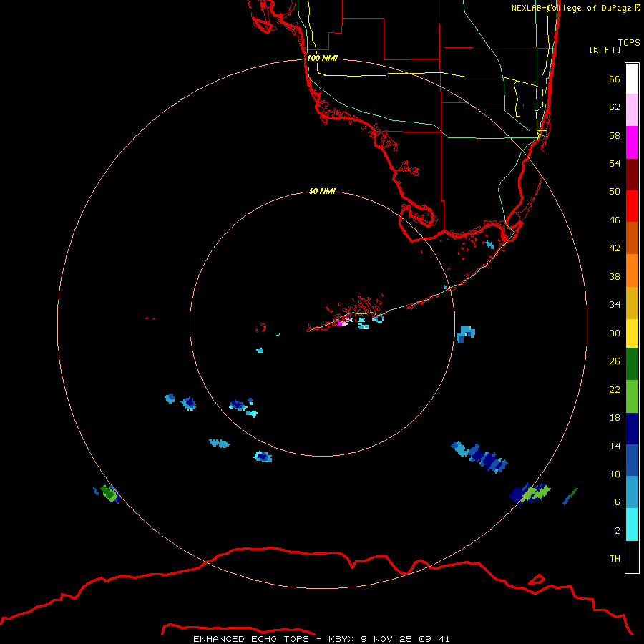This screenshot has width=644, height=644.
Task: Click the green echo on the southwest 100 NMI ring
Action: point(109,493)
